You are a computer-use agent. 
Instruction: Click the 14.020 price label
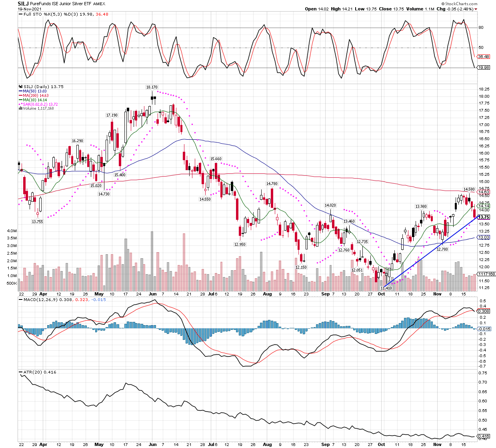pyautogui.click(x=330, y=205)
